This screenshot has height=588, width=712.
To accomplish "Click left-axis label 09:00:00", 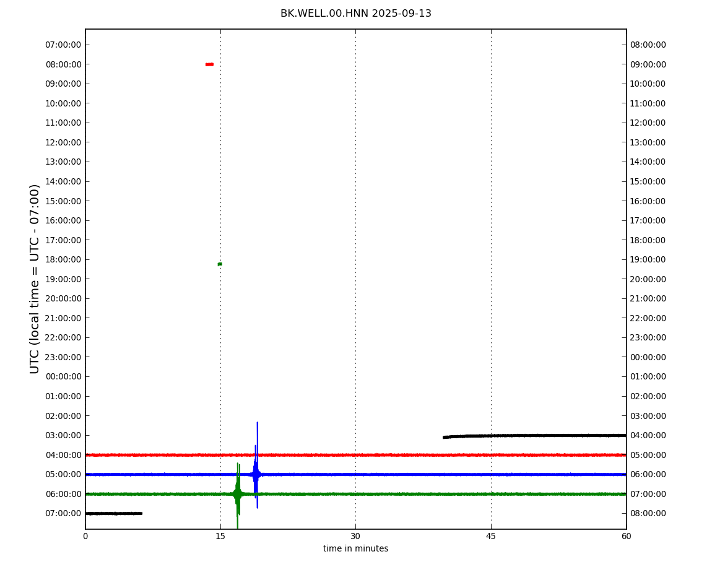I will click(64, 84).
